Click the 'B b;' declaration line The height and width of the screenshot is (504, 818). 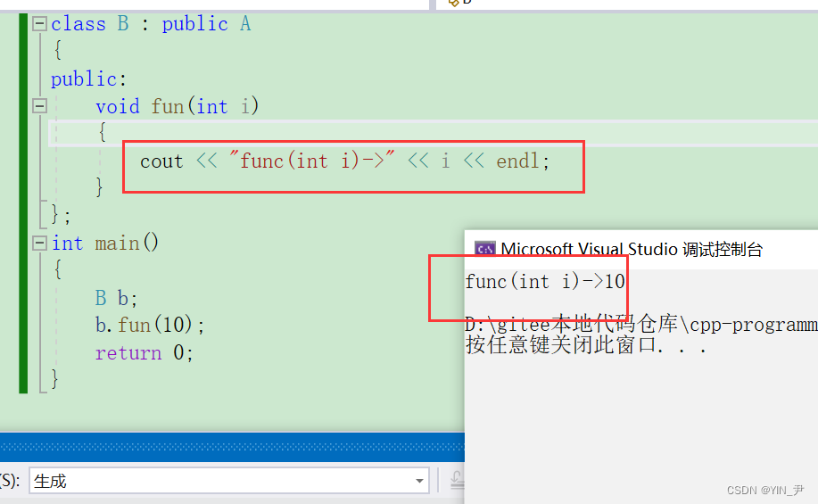pyautogui.click(x=116, y=298)
